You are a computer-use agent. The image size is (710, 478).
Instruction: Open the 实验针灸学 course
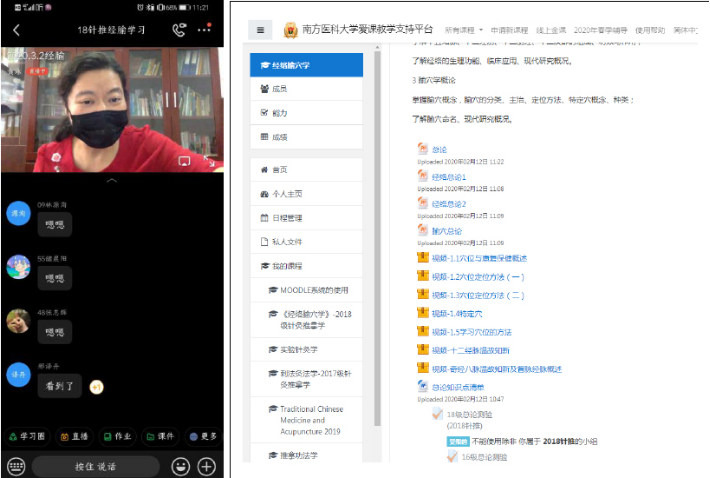[307, 349]
